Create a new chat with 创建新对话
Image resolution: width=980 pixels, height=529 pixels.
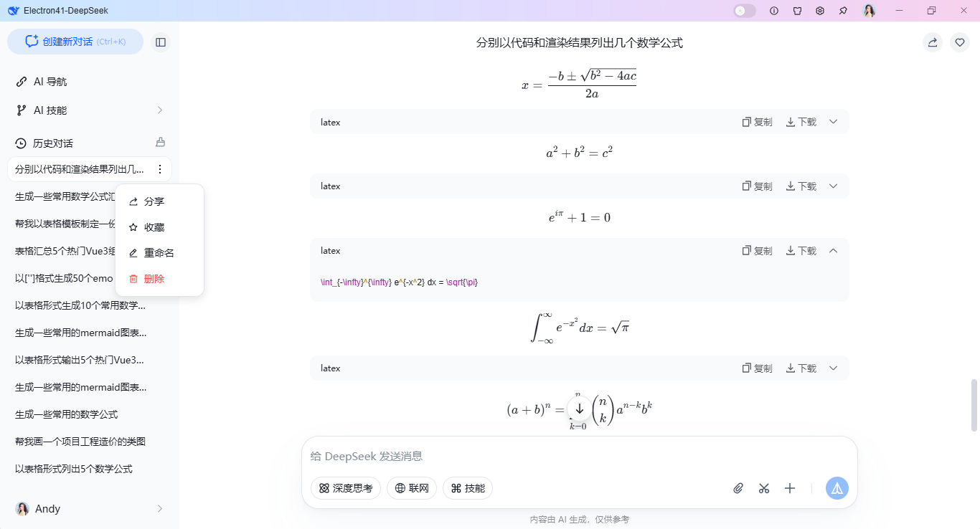point(75,42)
